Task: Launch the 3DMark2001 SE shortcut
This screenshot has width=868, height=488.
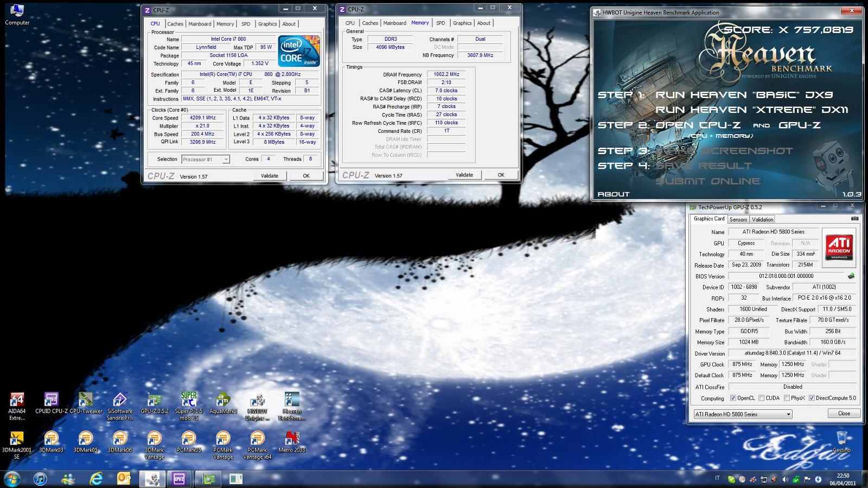Action: [17, 445]
